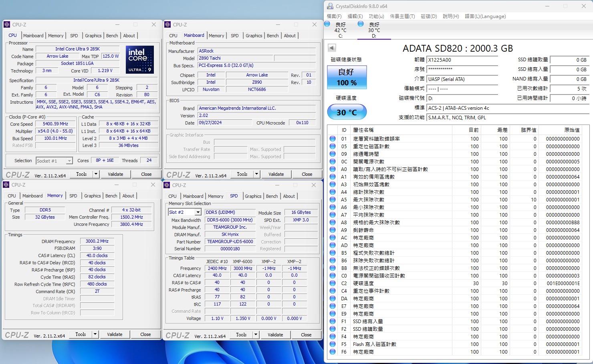The image size is (593, 364).
Task: Open the Socket #1 selection dropdown
Action: coord(69,161)
